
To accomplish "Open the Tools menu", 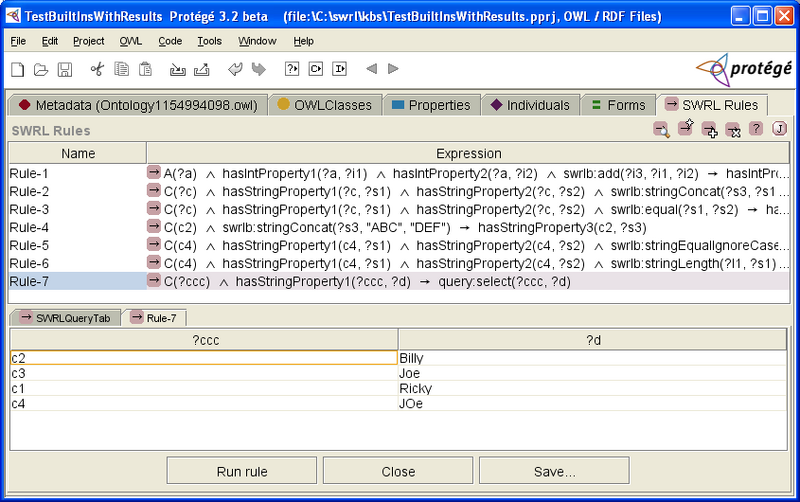I will tap(209, 41).
